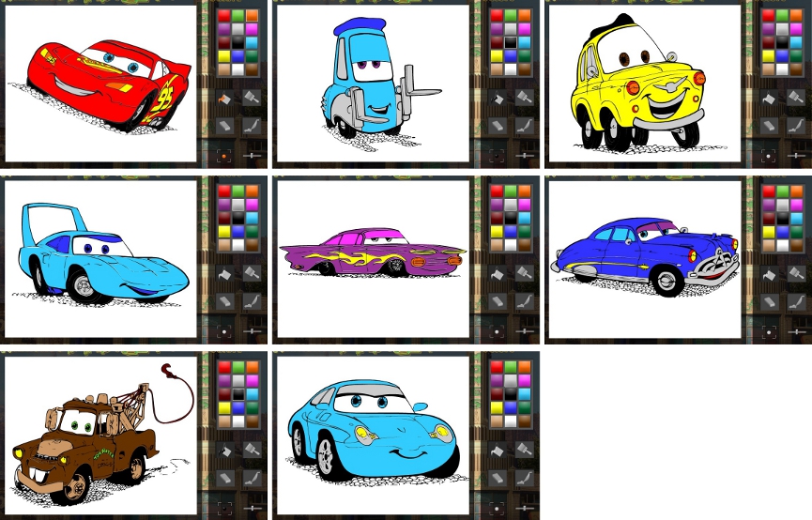Choose magenta swatch in purple lowrider palette
The width and height of the screenshot is (812, 520).
point(524,205)
